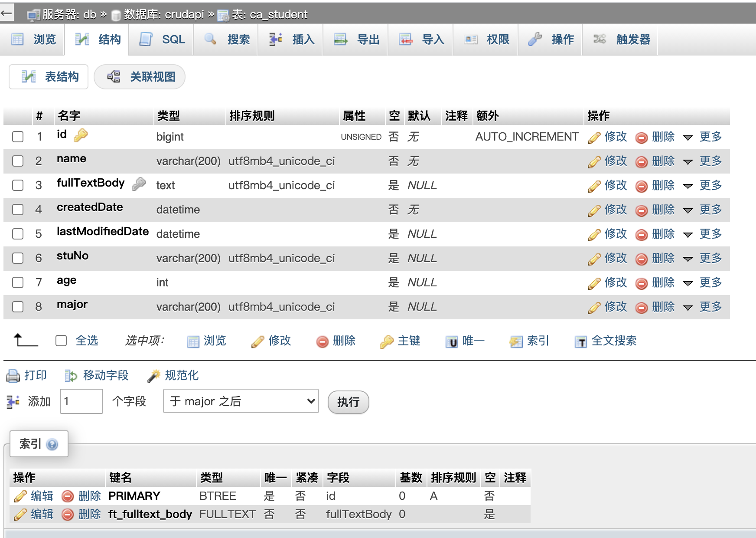
Task: Click the pencil icon to edit the name column
Action: coord(594,161)
